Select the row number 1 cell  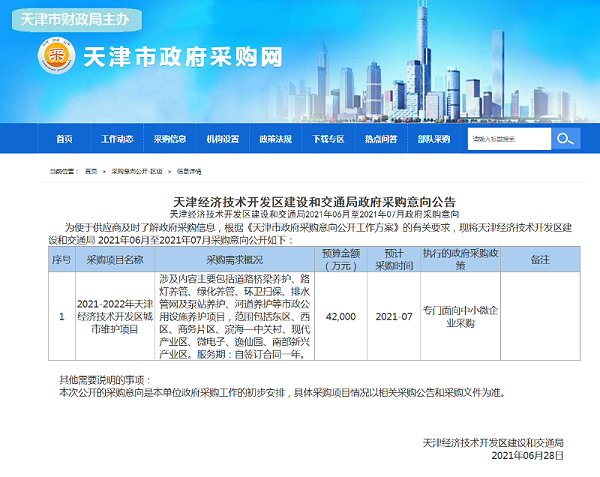point(62,316)
